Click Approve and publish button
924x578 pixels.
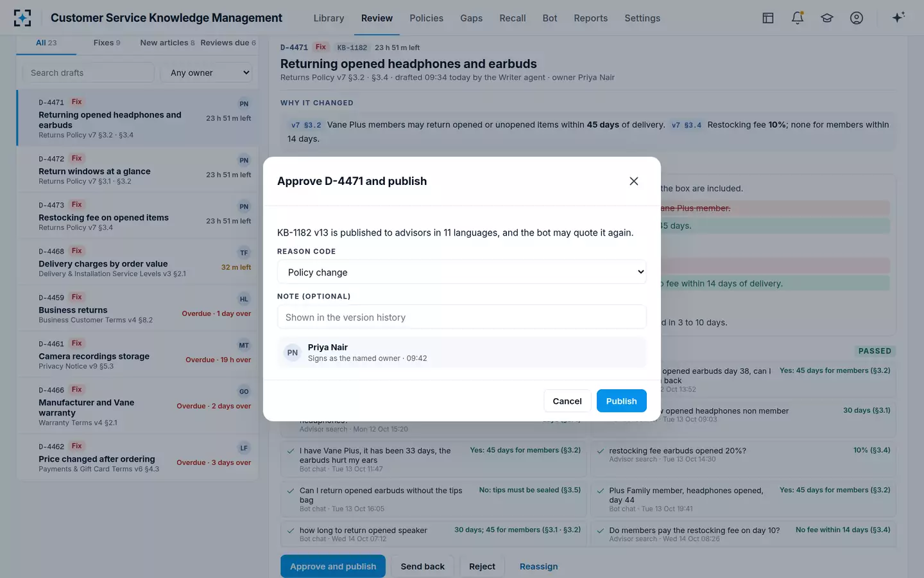[333, 566]
